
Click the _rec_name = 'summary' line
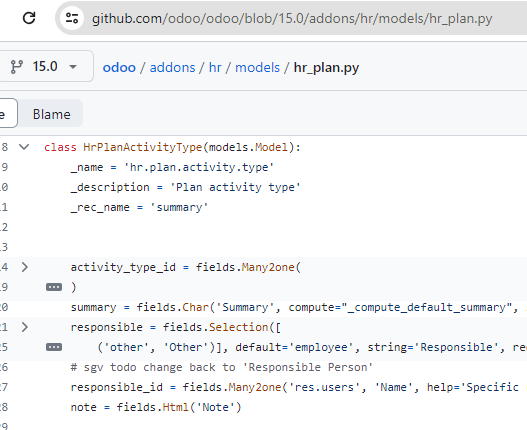pos(139,207)
